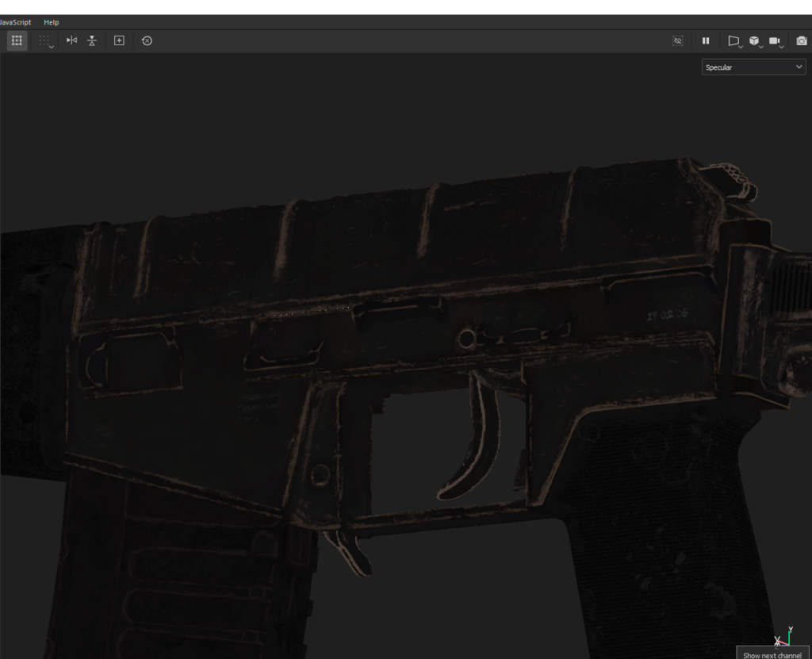Select the dotted grid snapping tool
This screenshot has height=659, width=812.
pos(44,40)
